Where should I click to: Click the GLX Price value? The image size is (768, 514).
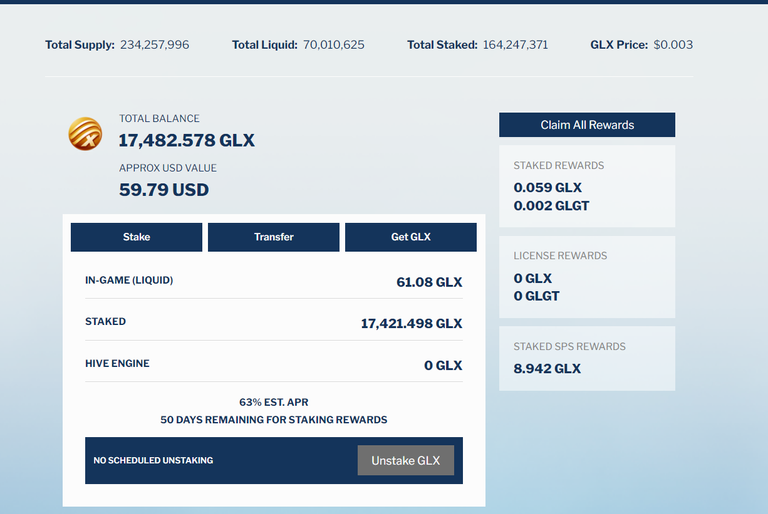[673, 45]
